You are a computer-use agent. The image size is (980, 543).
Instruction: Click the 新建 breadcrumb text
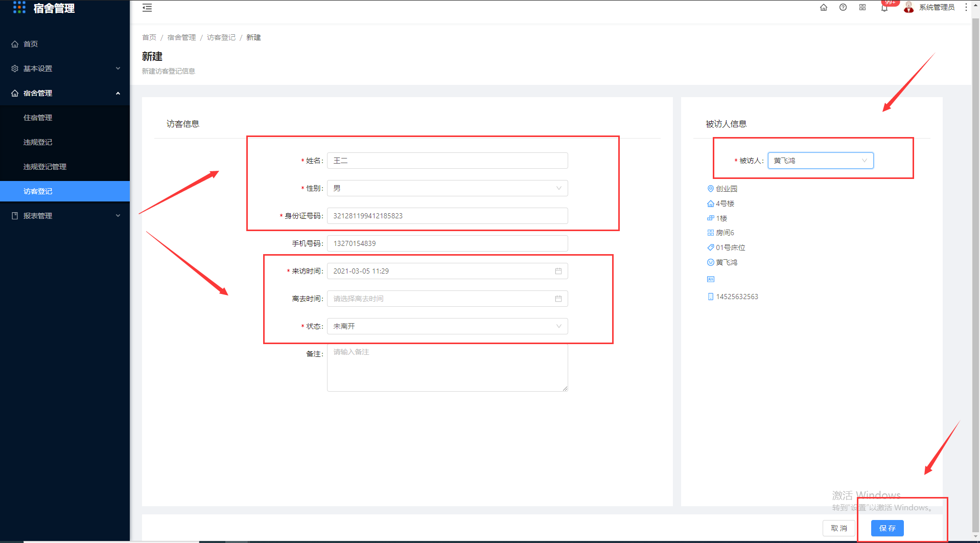point(253,37)
